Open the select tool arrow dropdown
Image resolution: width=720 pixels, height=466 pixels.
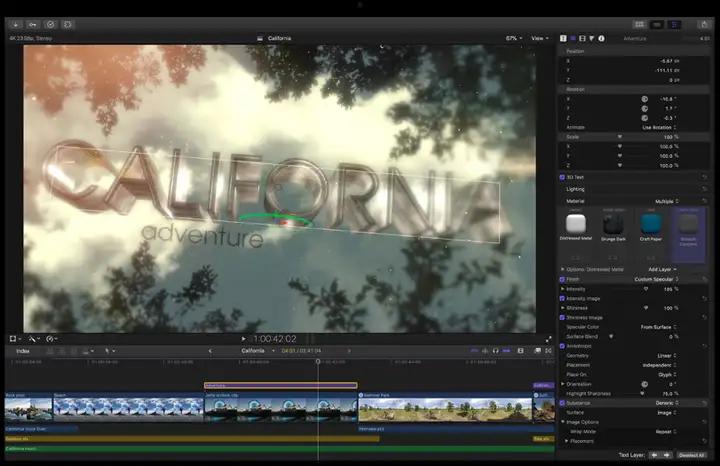(x=109, y=351)
